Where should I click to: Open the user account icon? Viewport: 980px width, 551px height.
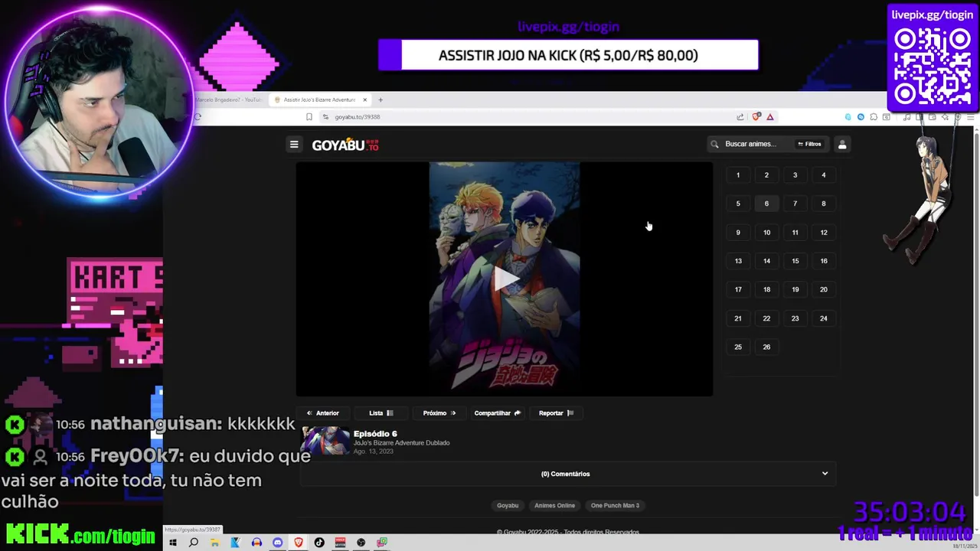(842, 144)
